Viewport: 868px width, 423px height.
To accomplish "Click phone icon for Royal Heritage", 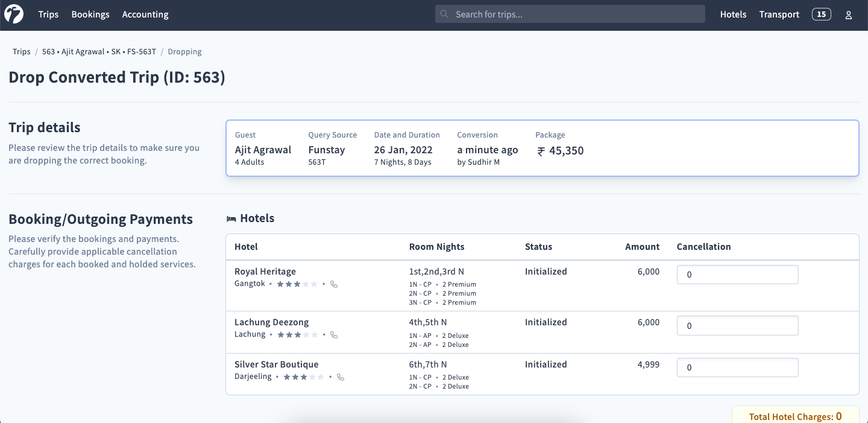I will point(335,284).
